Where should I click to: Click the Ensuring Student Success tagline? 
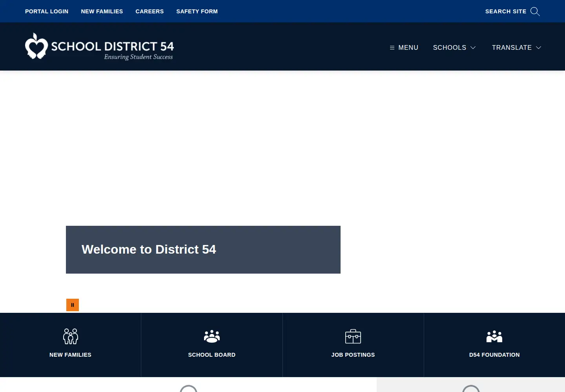(x=139, y=57)
